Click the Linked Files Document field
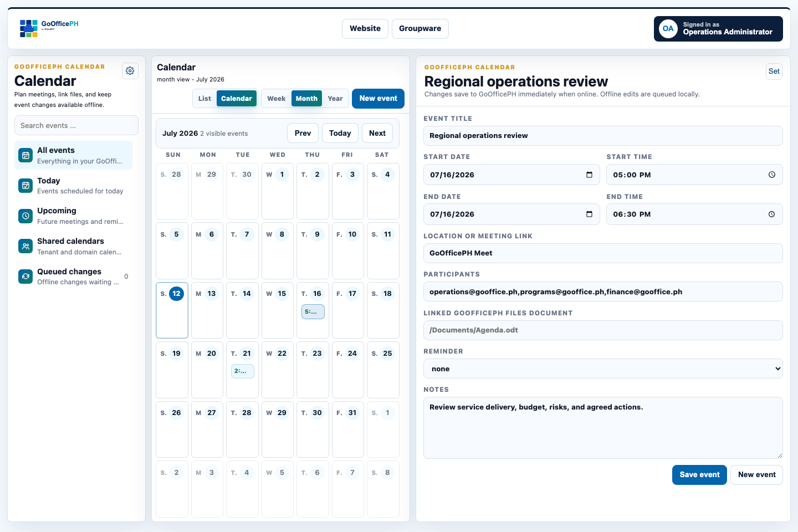Image resolution: width=798 pixels, height=532 pixels. tap(603, 330)
